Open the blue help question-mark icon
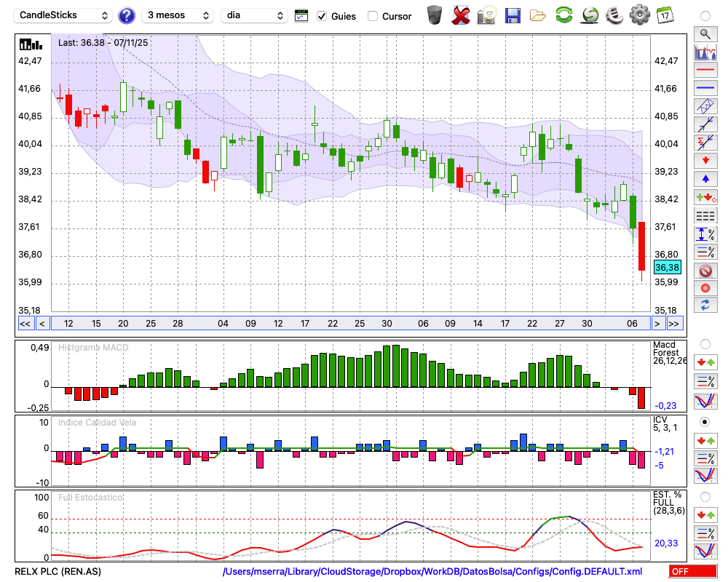728x582 pixels. (126, 16)
